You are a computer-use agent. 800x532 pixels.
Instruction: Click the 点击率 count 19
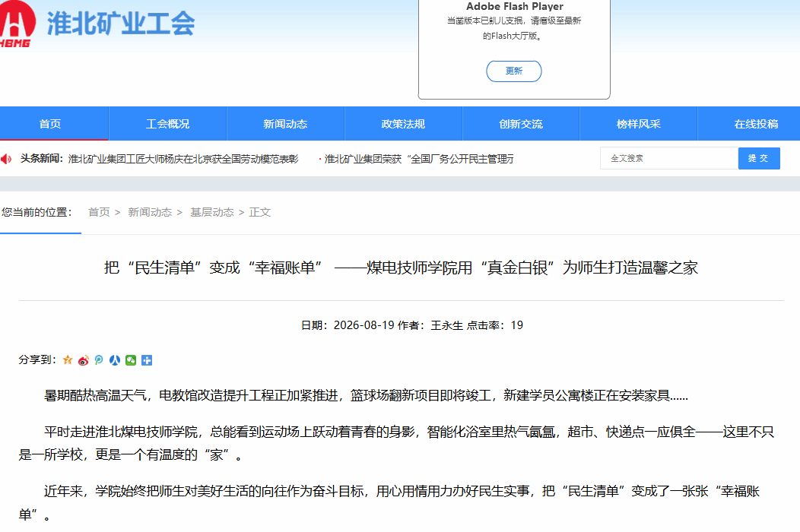[517, 325]
